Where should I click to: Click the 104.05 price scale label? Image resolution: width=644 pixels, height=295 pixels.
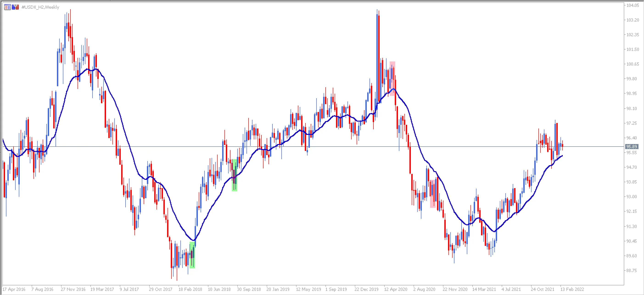[x=633, y=5]
